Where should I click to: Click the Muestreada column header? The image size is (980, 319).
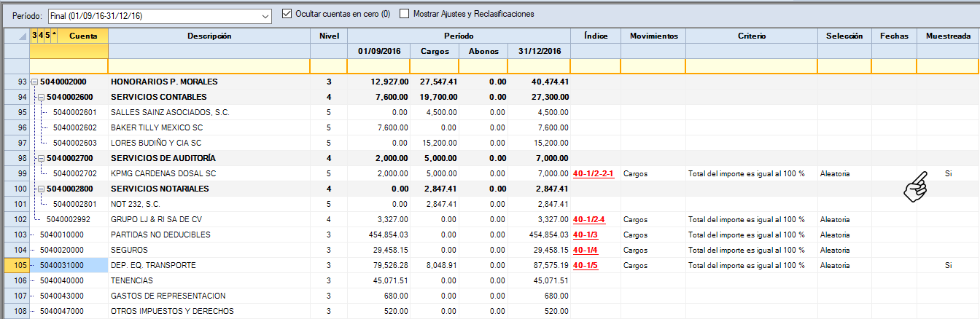(x=947, y=36)
